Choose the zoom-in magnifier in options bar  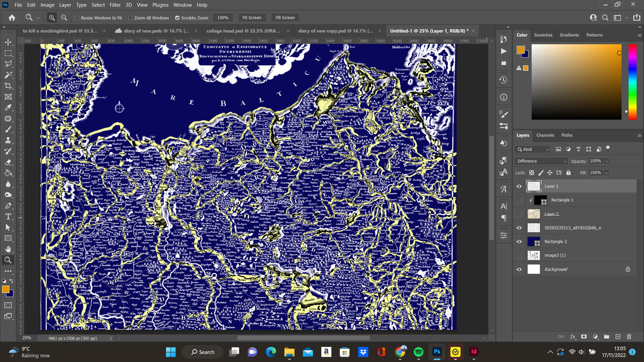pyautogui.click(x=52, y=18)
